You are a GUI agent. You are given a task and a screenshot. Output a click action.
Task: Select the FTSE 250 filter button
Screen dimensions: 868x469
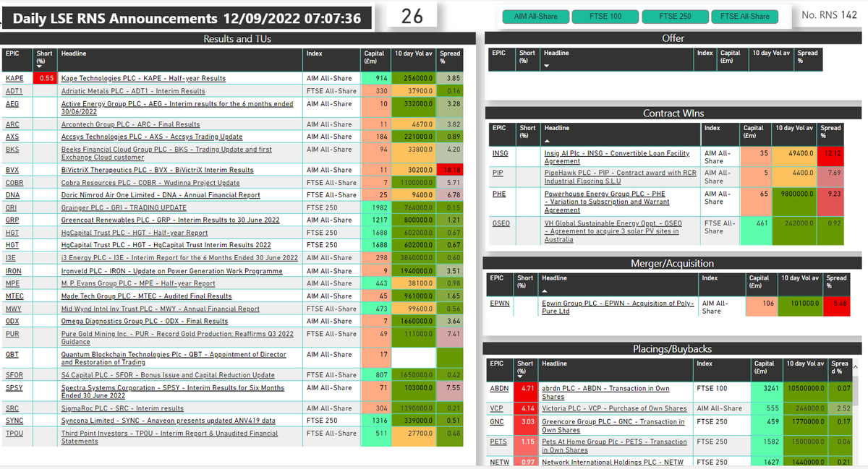pos(673,16)
